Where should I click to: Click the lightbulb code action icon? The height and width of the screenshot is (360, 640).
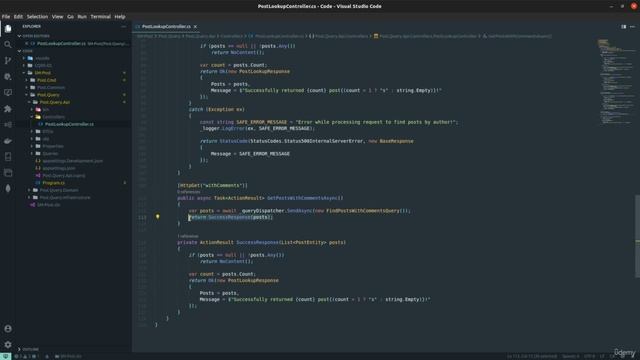158,217
